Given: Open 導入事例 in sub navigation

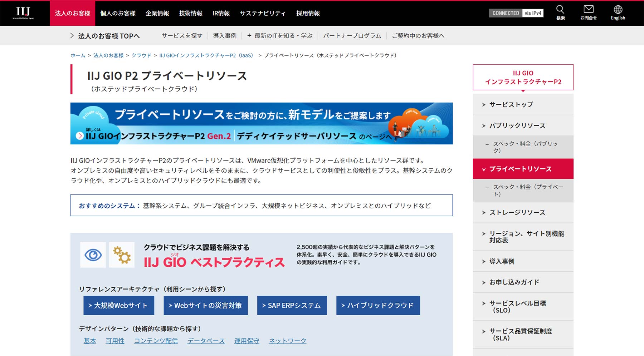Looking at the screenshot, I should coord(225,36).
